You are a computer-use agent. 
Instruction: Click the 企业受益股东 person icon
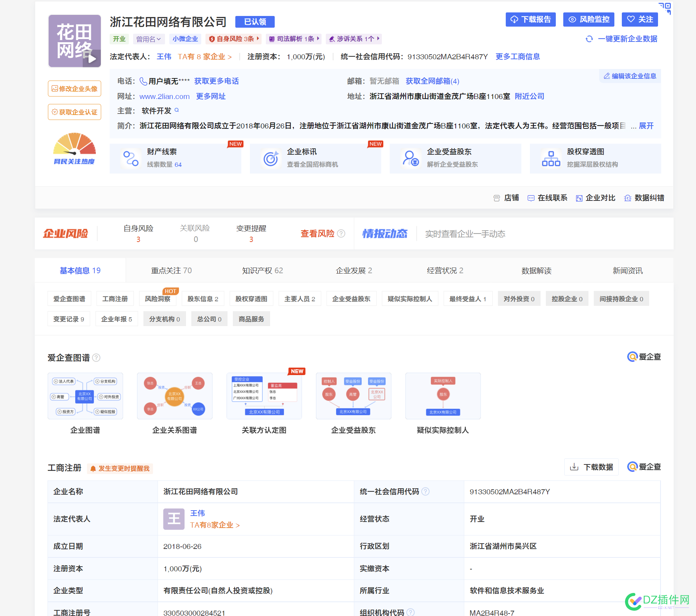(x=411, y=159)
